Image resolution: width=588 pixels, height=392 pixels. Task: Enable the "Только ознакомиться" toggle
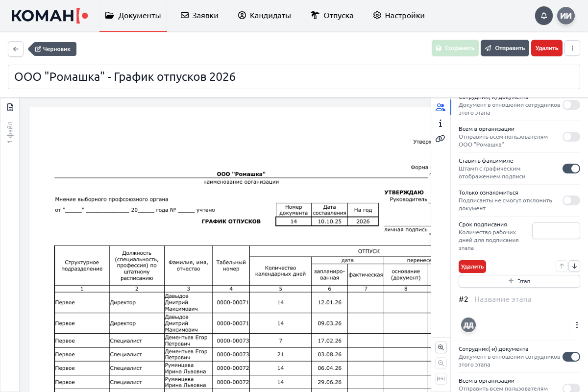571,200
